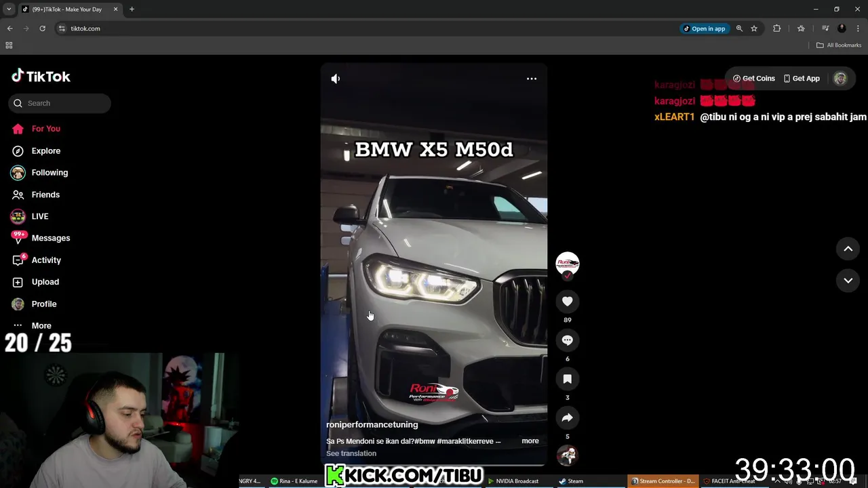
Task: Open the video three-dot options menu
Action: (532, 79)
